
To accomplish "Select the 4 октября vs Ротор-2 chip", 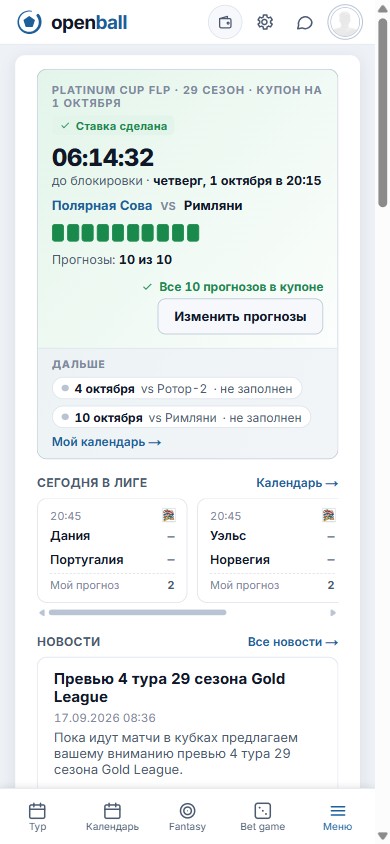I will (177, 389).
